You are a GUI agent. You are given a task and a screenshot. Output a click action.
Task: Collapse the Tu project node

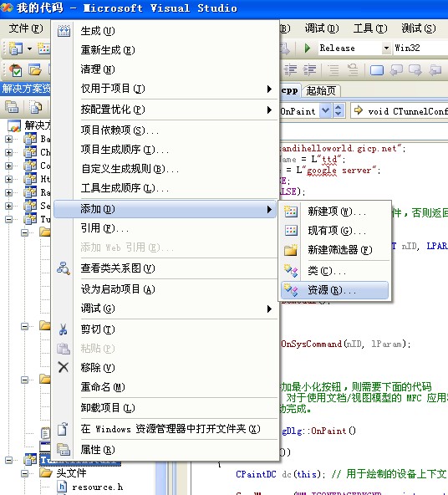(x=9, y=219)
